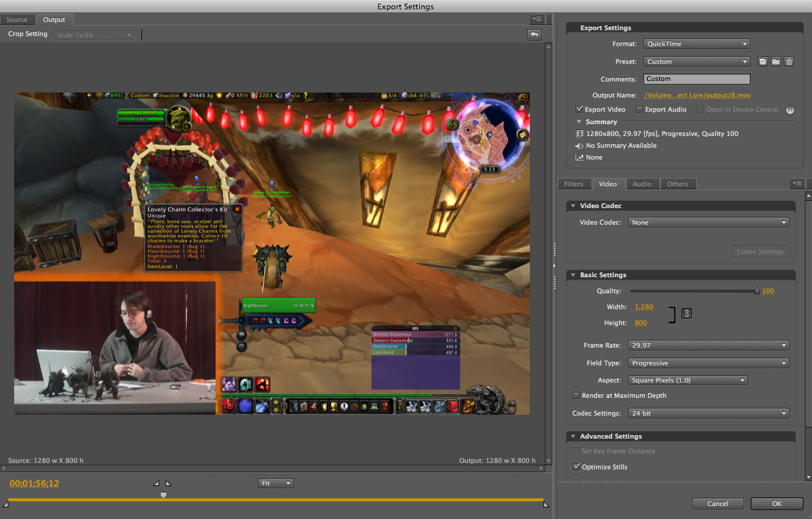Open the settings tabs flyout menu
The image size is (812, 519).
797,183
